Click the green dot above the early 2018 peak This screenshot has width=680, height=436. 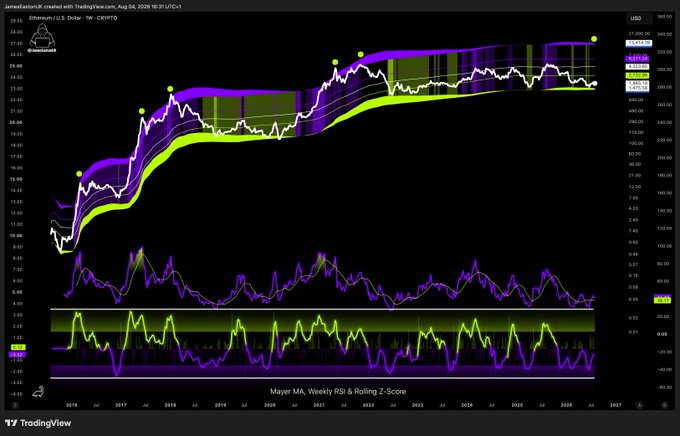pyautogui.click(x=170, y=89)
